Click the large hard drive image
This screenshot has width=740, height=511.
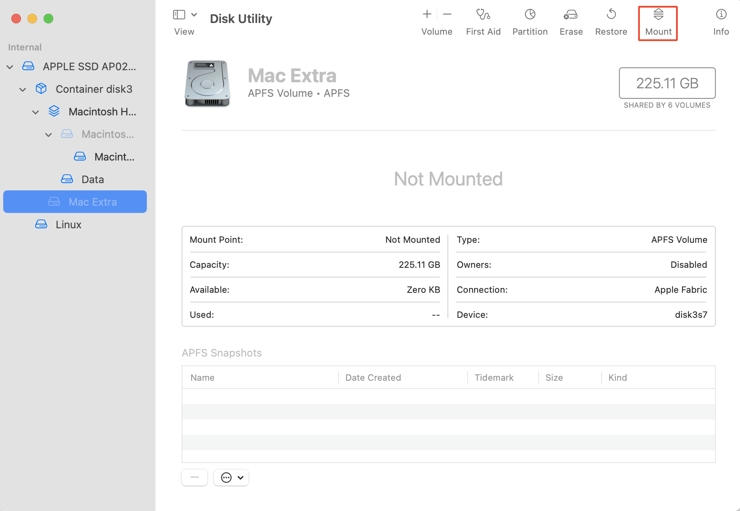(x=208, y=84)
